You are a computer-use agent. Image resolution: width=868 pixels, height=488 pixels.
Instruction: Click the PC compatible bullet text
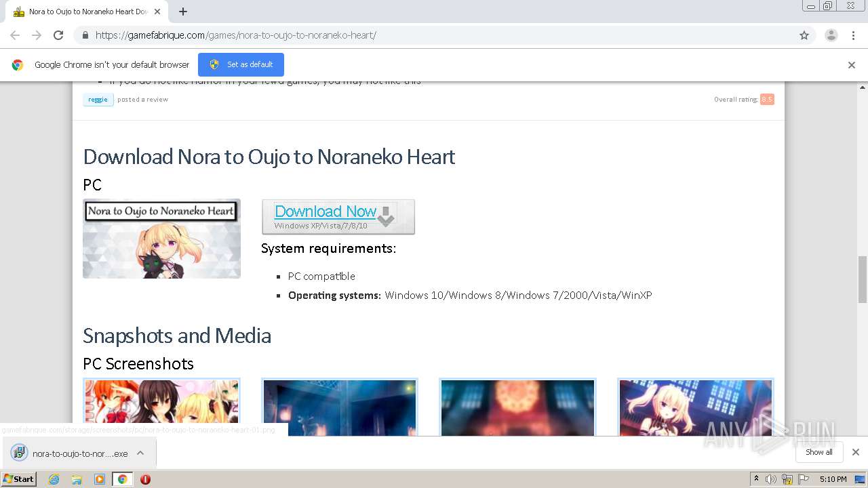[x=321, y=276]
